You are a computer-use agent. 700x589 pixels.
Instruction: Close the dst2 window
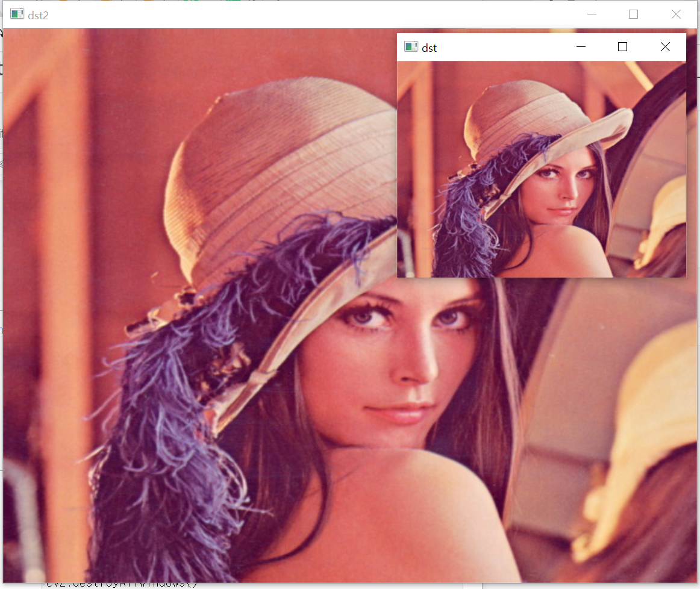676,14
